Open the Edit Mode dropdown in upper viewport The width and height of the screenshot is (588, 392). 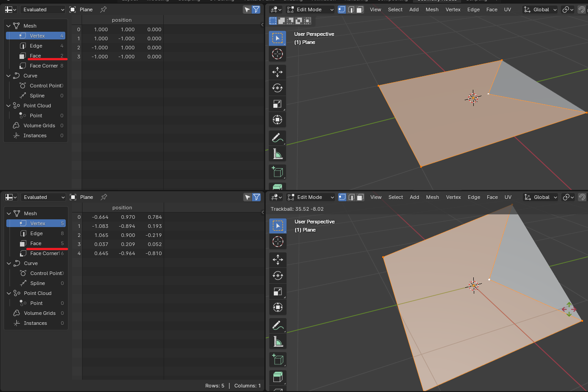click(x=311, y=10)
